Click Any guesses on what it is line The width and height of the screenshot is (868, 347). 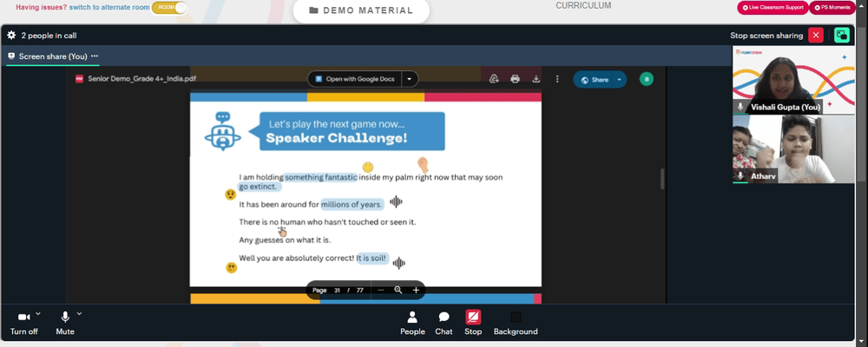[x=285, y=240]
